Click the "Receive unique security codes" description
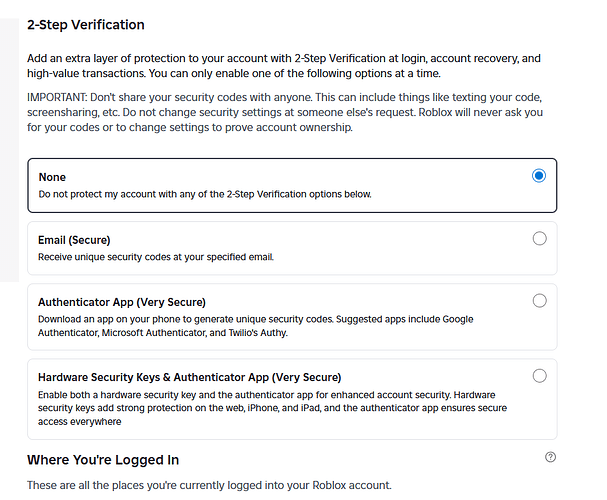This screenshot has width=607, height=500. (155, 256)
